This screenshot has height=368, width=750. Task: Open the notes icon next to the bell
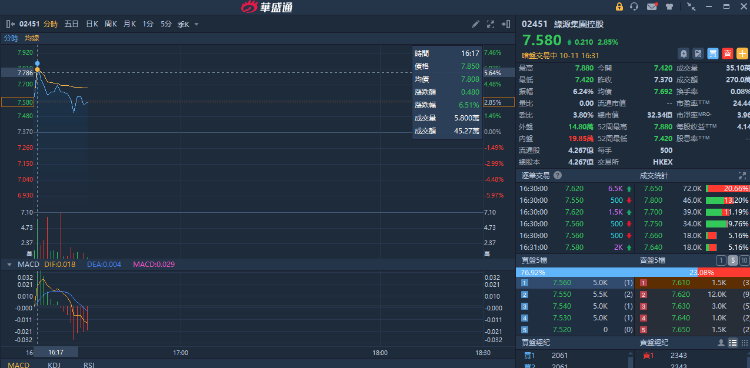click(x=698, y=53)
